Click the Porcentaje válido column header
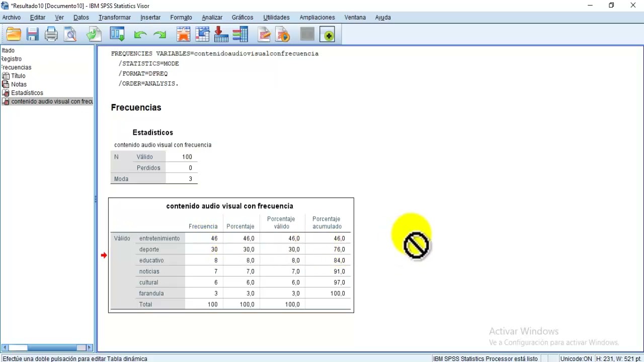This screenshot has width=644, height=362. click(281, 223)
